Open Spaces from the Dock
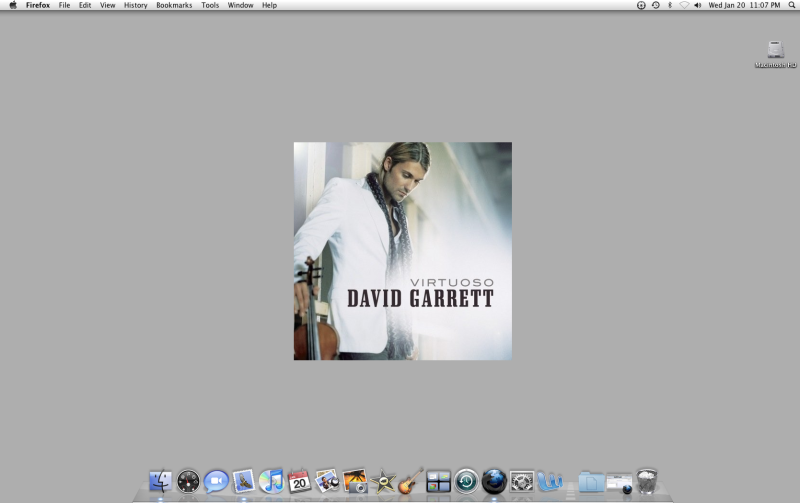Screen dimensions: 800x503 (438, 482)
